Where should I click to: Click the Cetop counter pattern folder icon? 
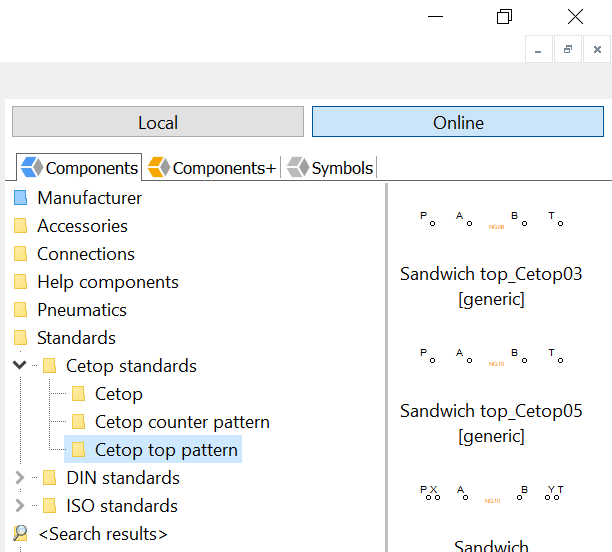click(78, 422)
